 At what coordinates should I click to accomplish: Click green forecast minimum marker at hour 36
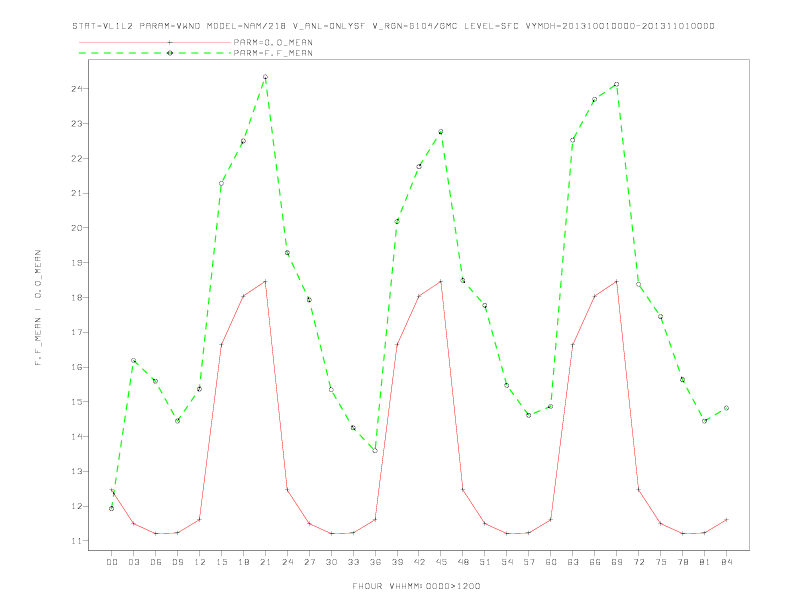click(375, 450)
